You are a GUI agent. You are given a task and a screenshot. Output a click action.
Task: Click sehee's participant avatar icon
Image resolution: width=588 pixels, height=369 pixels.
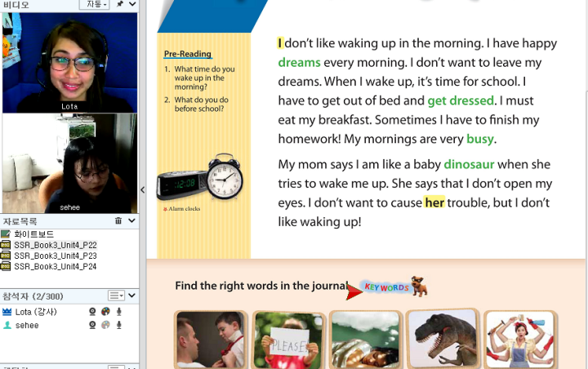pos(7,325)
